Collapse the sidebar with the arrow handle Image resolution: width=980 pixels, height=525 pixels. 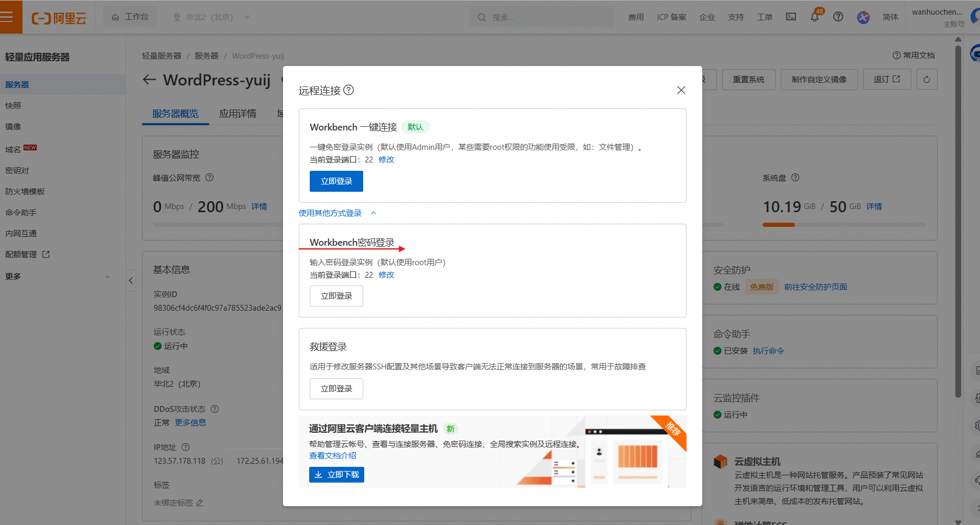[x=131, y=280]
